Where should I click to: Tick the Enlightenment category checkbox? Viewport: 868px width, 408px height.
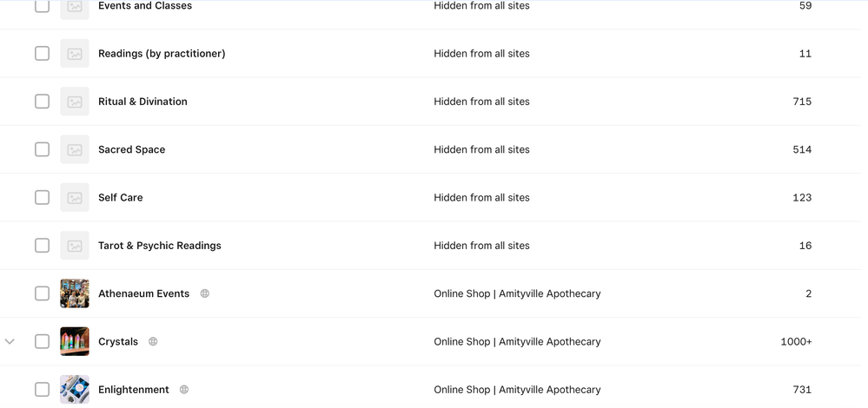[x=42, y=390]
